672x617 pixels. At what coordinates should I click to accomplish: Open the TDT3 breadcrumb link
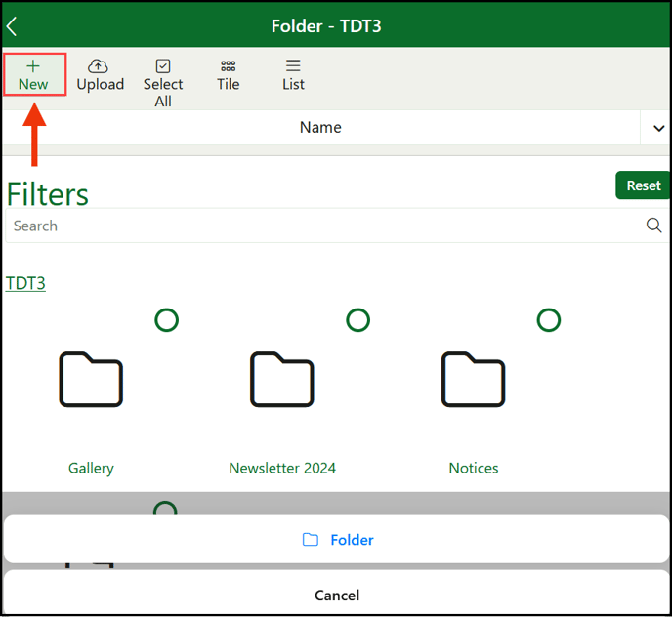click(25, 284)
